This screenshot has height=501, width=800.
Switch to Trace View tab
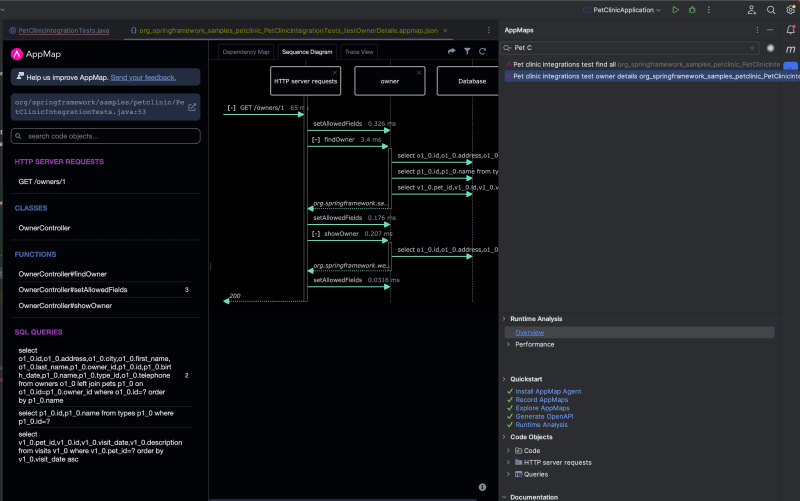pos(359,52)
